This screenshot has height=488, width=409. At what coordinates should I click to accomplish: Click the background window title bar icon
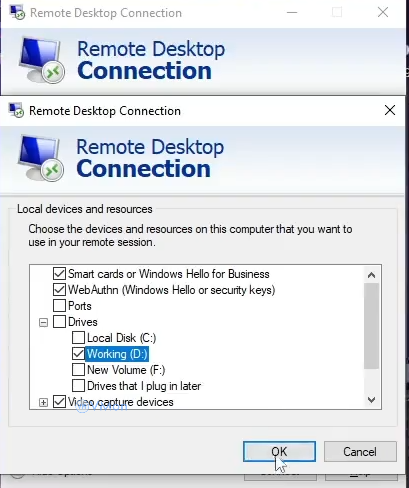point(17,13)
